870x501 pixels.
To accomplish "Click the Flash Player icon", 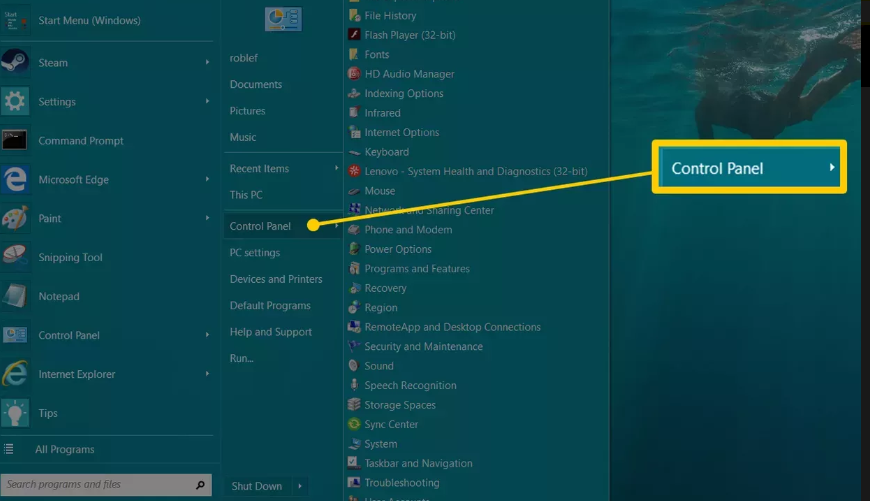I will coord(354,34).
